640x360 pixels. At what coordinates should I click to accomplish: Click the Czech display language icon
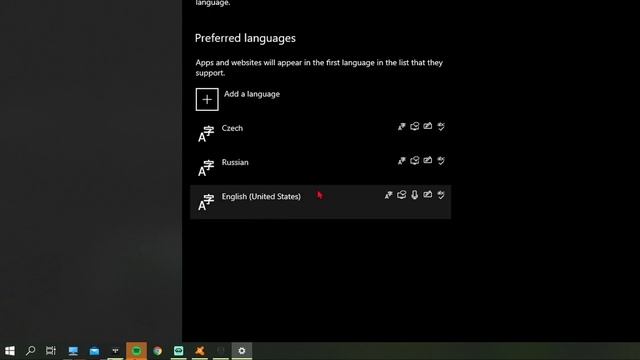(x=402, y=127)
